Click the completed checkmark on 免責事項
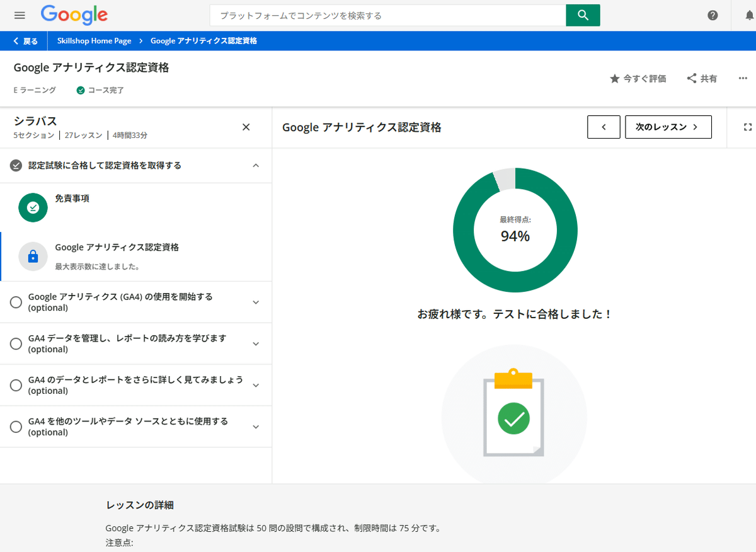Image resolution: width=756 pixels, height=552 pixels. coord(33,207)
